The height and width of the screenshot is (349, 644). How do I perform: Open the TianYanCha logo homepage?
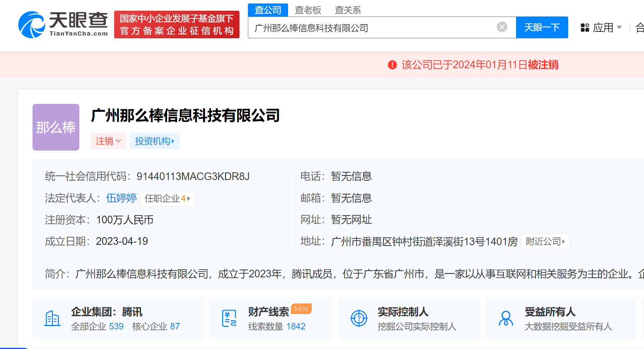click(x=63, y=25)
